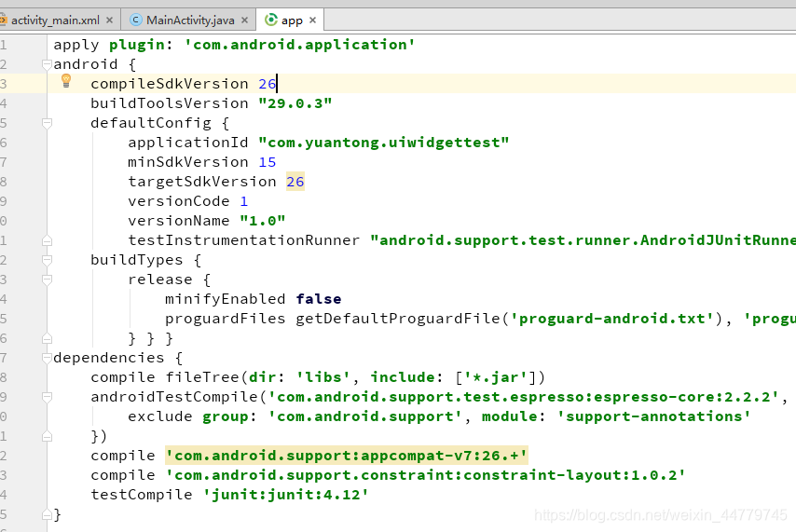Click the buildToolsVersion string "29.0.3"
The image size is (796, 532).
pyautogui.click(x=295, y=103)
